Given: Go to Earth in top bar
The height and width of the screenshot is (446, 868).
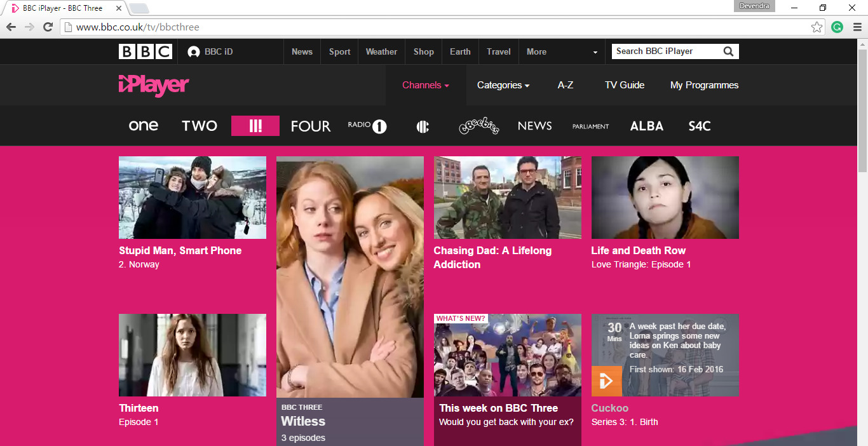Looking at the screenshot, I should (460, 52).
